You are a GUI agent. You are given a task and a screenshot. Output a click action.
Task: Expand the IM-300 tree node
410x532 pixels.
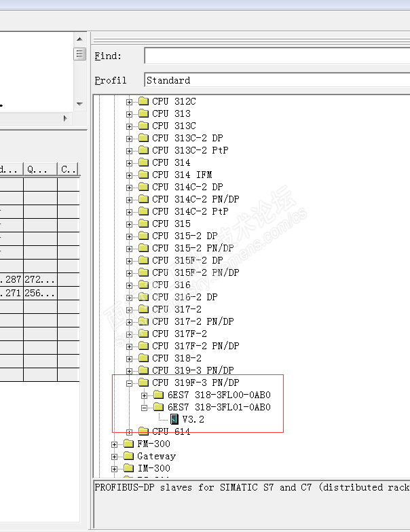point(114,469)
